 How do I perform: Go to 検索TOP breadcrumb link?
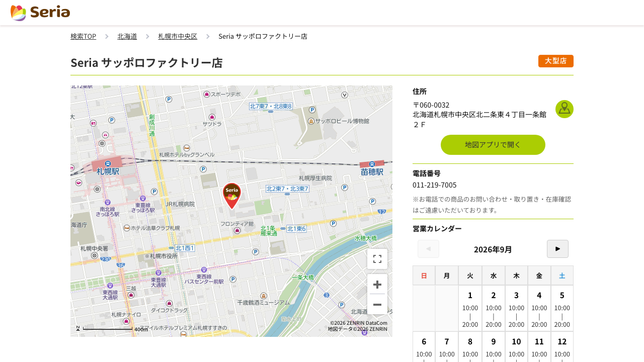pyautogui.click(x=83, y=36)
